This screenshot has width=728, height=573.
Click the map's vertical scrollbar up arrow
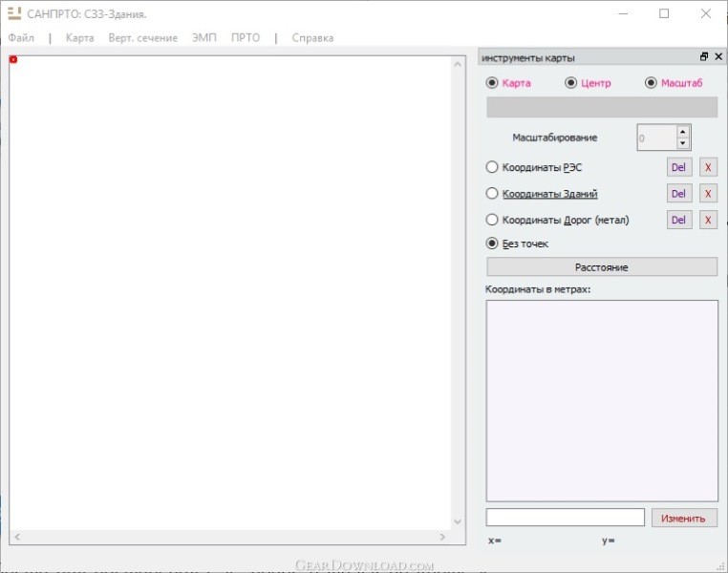(458, 64)
